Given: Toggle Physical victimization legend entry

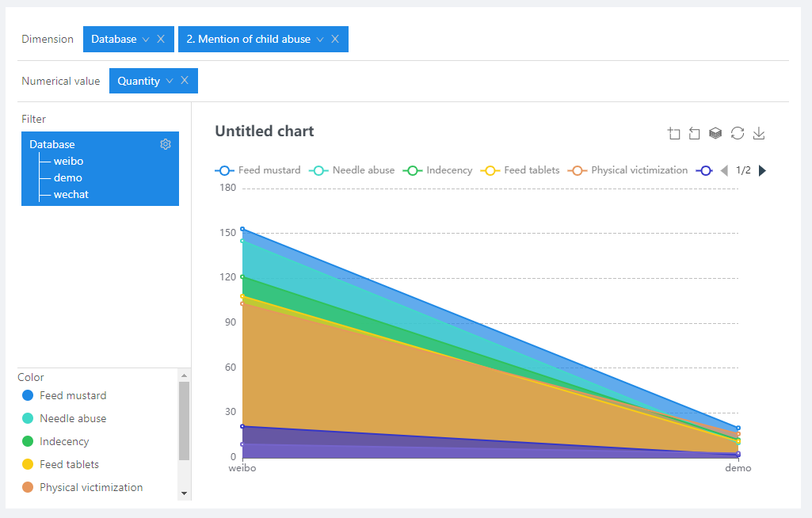Looking at the screenshot, I should tap(629, 170).
